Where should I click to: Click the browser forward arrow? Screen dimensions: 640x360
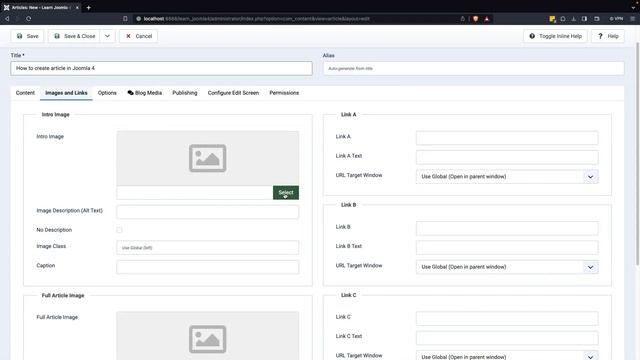(18, 19)
